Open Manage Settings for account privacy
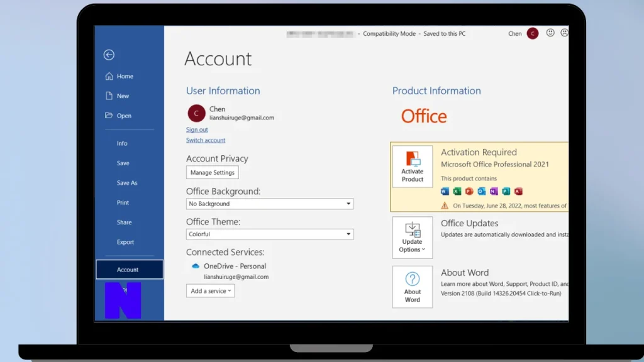The image size is (644, 362). [213, 172]
